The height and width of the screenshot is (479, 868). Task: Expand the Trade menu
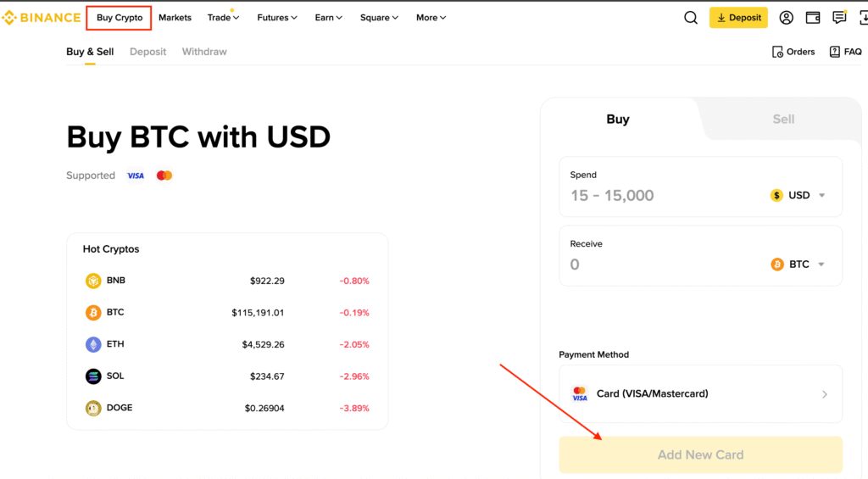point(223,18)
